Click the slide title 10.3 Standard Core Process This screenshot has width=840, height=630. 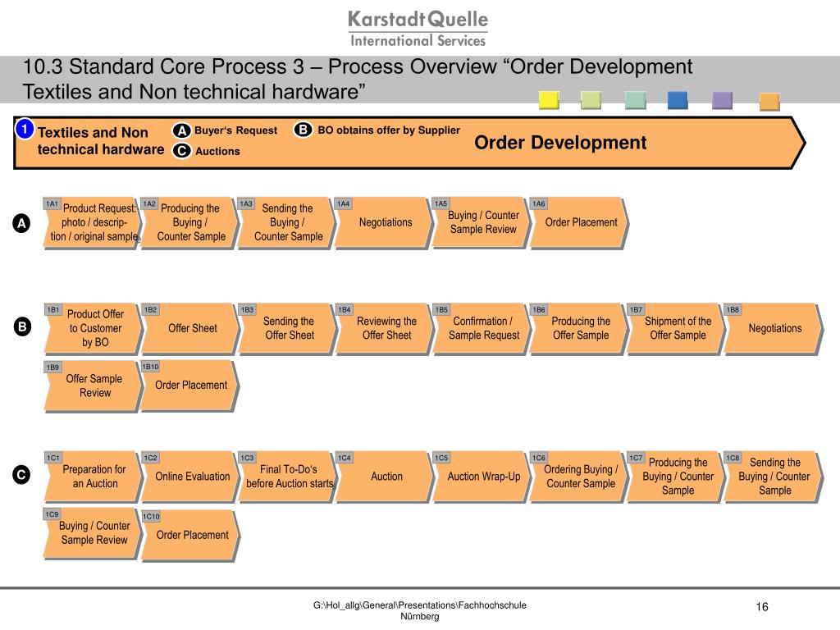[358, 79]
